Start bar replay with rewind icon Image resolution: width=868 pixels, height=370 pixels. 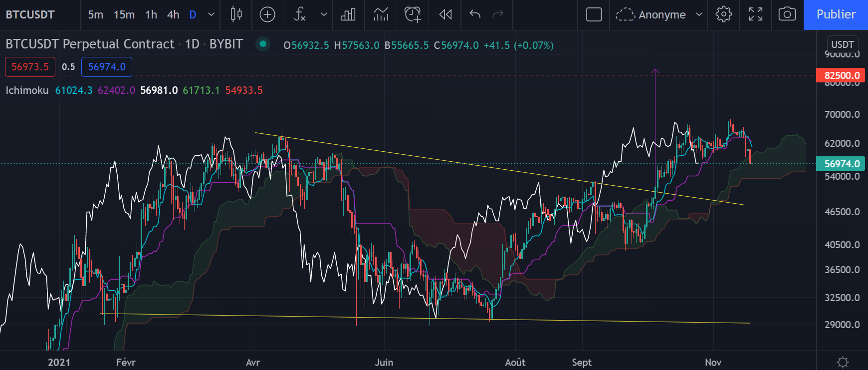point(445,14)
